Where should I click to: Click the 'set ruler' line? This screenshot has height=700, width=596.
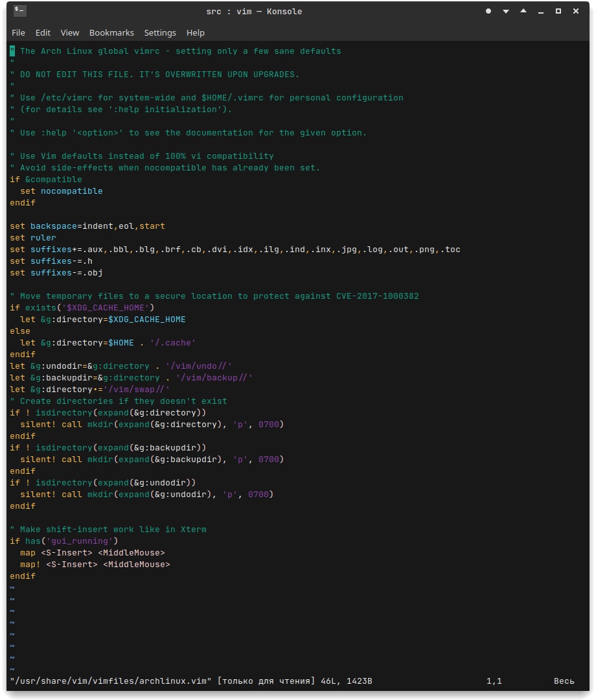(x=33, y=238)
